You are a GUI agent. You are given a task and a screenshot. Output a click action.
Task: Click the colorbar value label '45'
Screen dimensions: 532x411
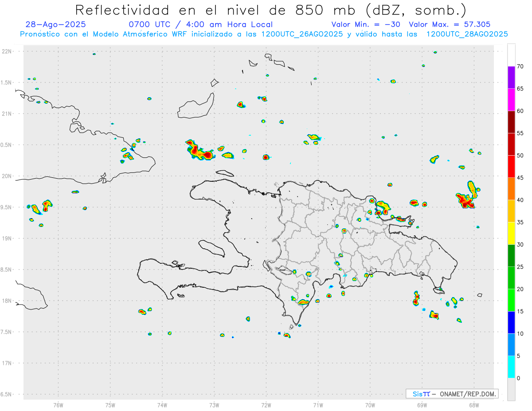[520, 178]
